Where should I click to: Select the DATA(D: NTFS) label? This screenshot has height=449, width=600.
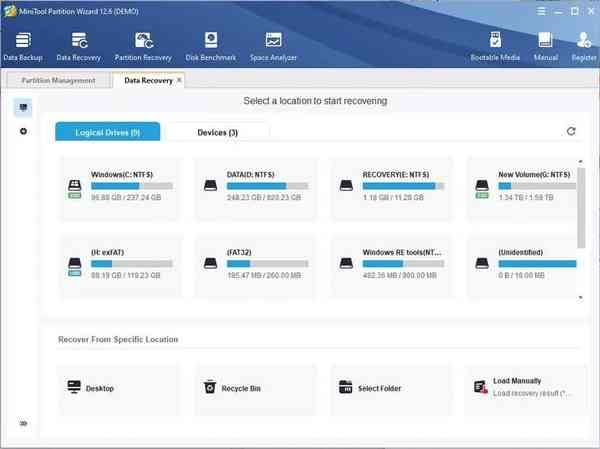[x=251, y=175]
